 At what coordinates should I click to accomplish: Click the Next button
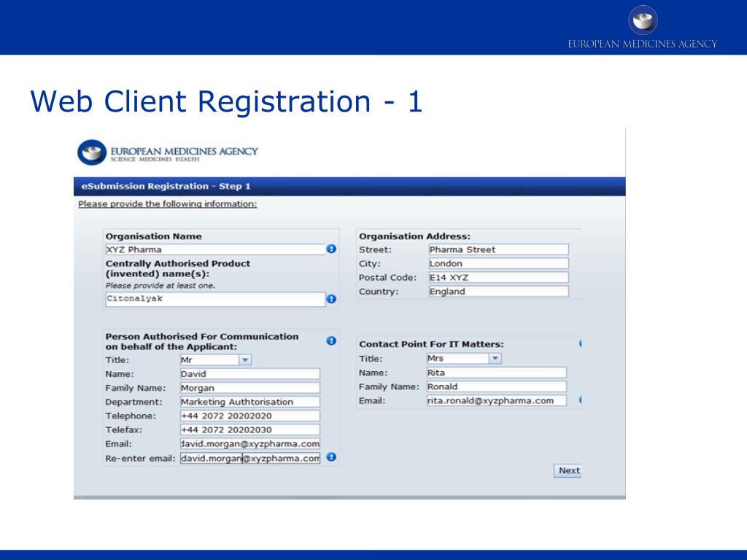(x=568, y=471)
